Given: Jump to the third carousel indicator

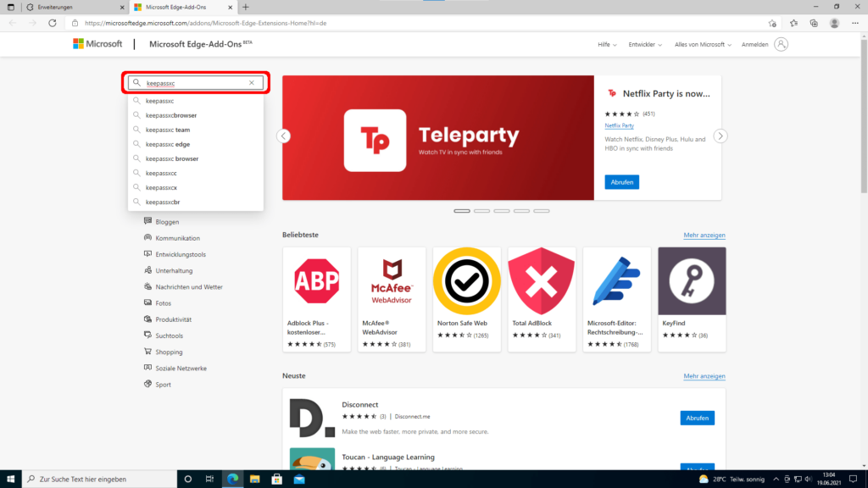Looking at the screenshot, I should pyautogui.click(x=502, y=211).
